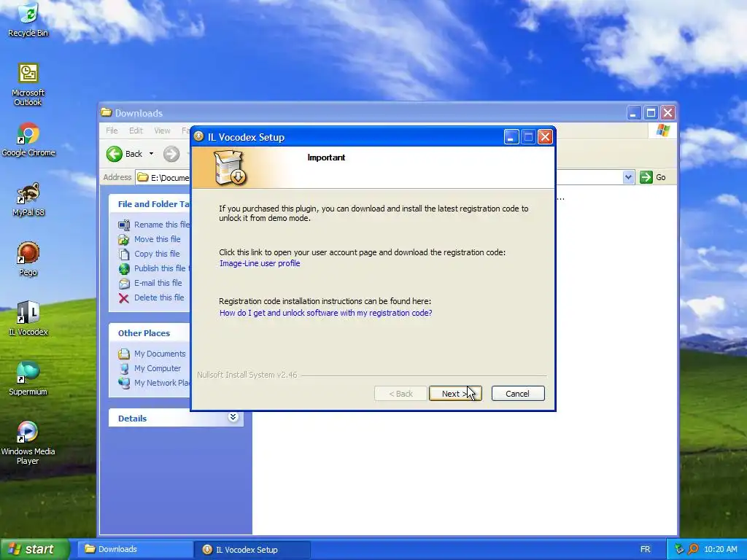This screenshot has width=747, height=560.
Task: Click the Windows Start button
Action: (x=35, y=549)
